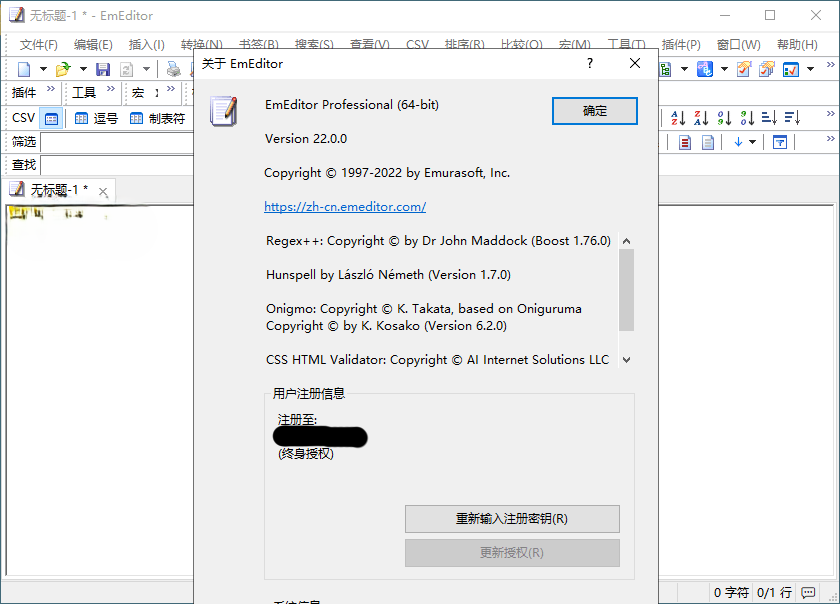Open the 插件(P) menu

681,44
